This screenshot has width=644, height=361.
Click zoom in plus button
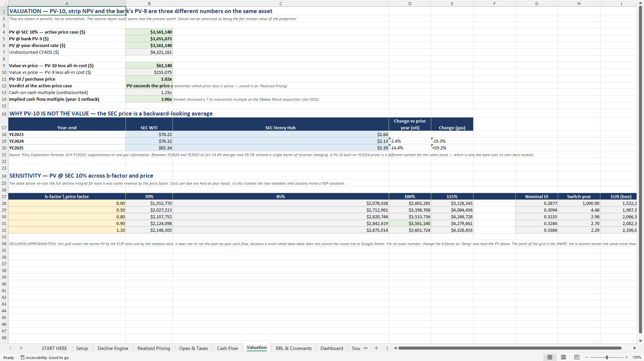626,357
